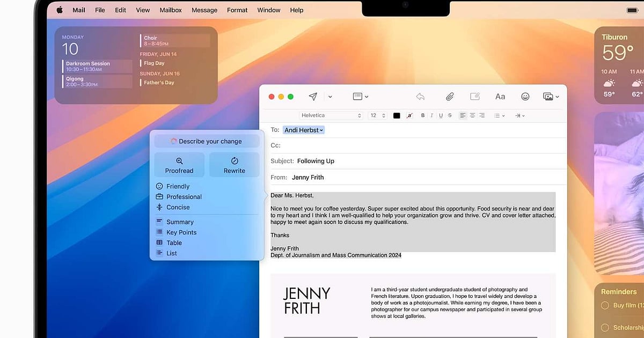Select the Flag Day calendar entry

pyautogui.click(x=153, y=63)
